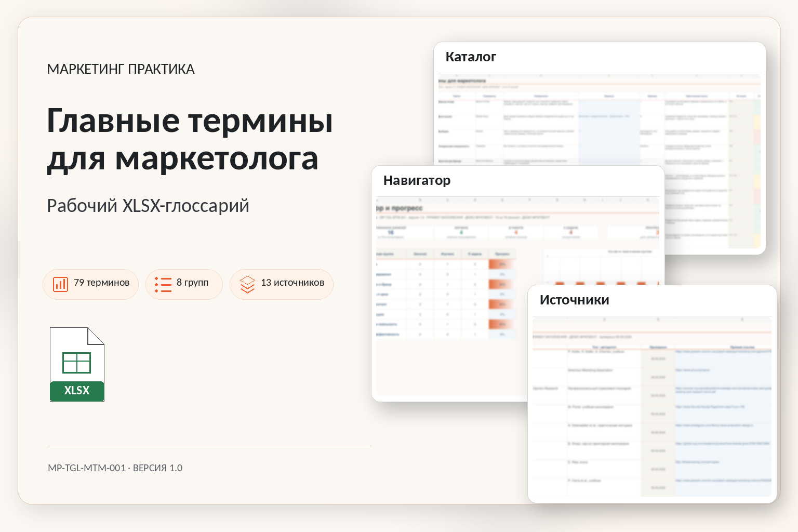
Task: Click the list icon beside 8 групп
Action: [x=163, y=284]
